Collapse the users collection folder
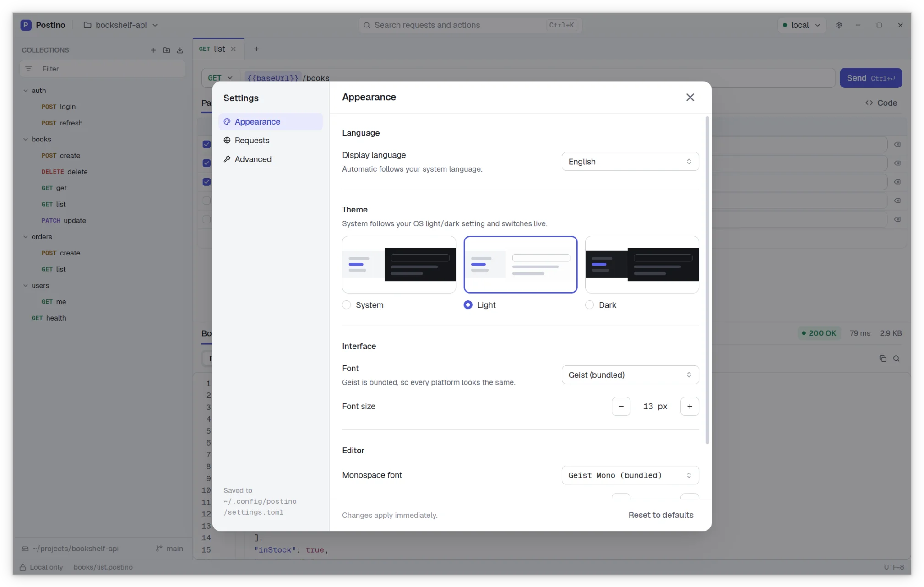Image resolution: width=924 pixels, height=587 pixels. click(26, 285)
